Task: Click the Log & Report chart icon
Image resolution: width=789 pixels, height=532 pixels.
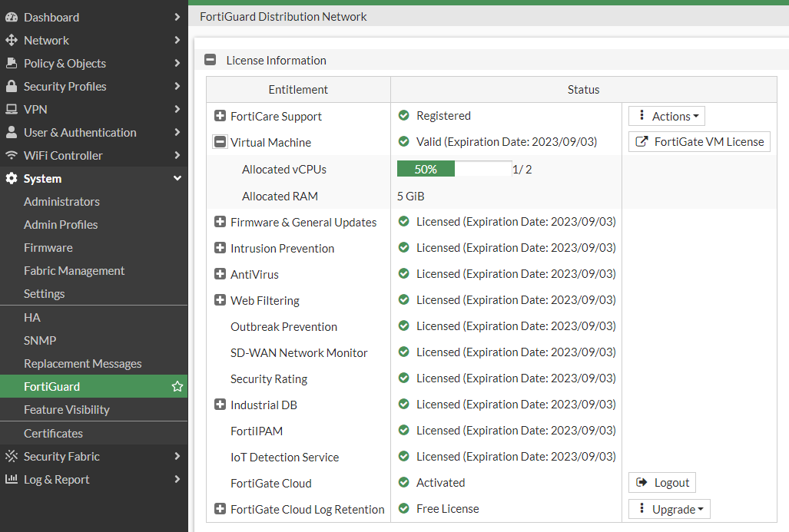Action: click(x=11, y=479)
